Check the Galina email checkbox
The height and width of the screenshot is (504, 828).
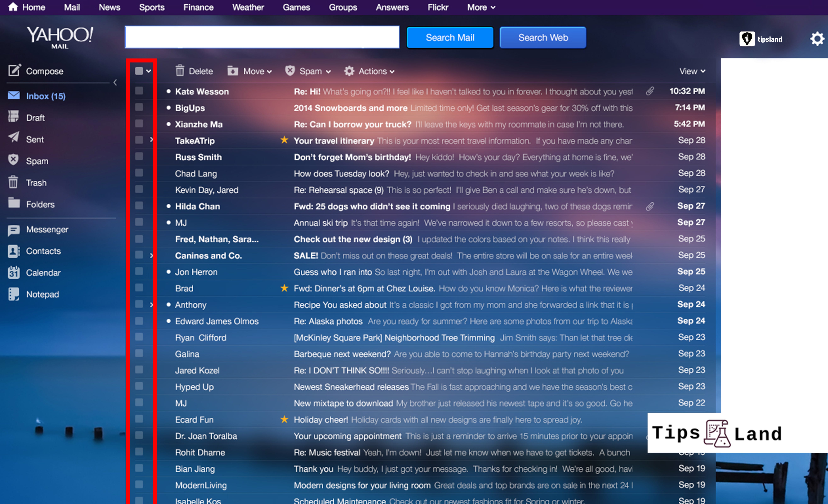pyautogui.click(x=139, y=353)
